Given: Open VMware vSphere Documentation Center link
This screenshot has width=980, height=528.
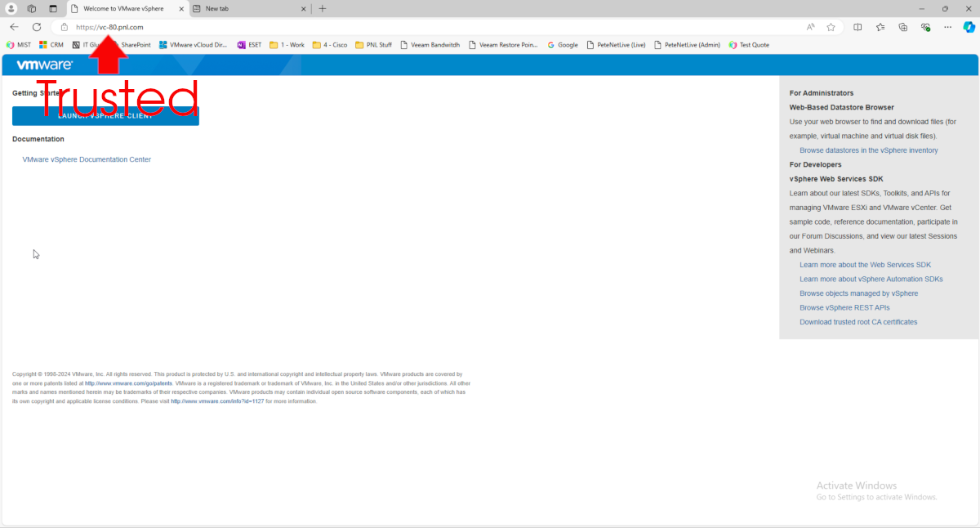Looking at the screenshot, I should pos(87,159).
